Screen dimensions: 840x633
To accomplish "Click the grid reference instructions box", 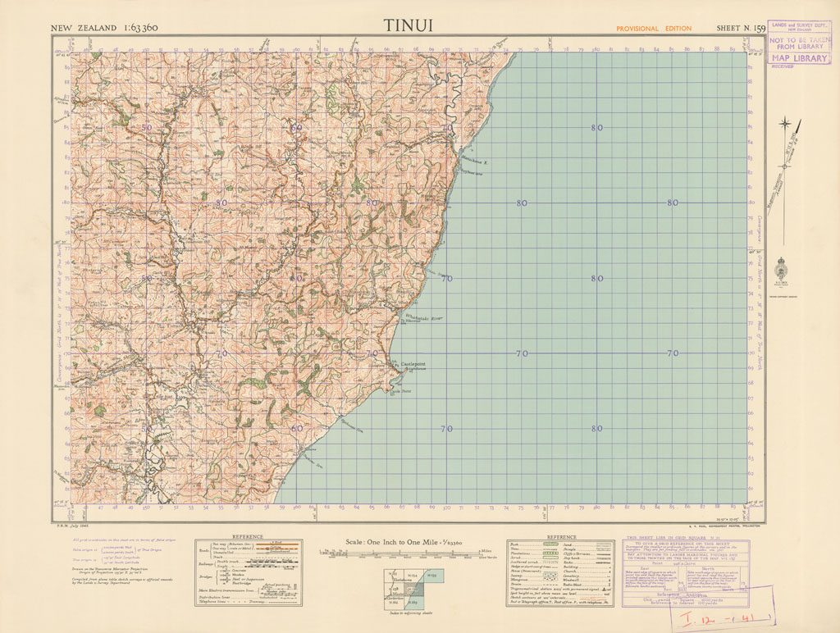I will click(x=689, y=572).
